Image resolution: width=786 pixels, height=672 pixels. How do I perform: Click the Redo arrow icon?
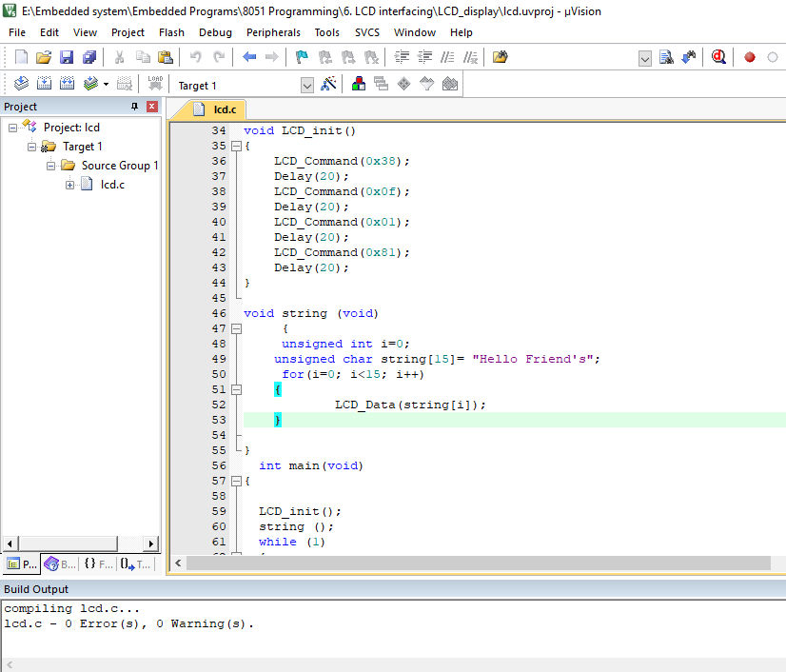(219, 57)
